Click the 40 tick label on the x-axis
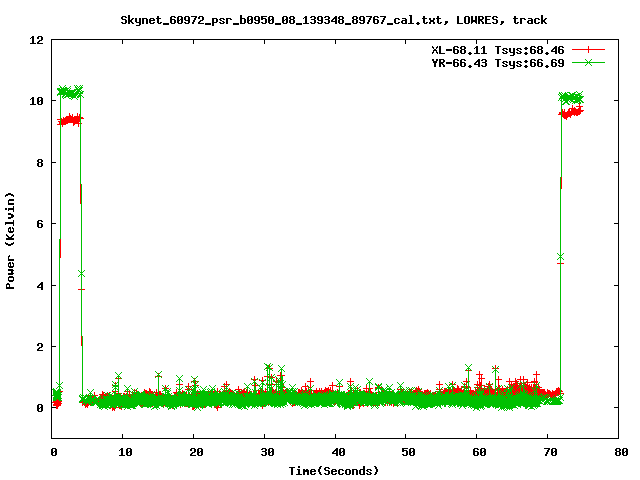The height and width of the screenshot is (480, 640). 336,452
